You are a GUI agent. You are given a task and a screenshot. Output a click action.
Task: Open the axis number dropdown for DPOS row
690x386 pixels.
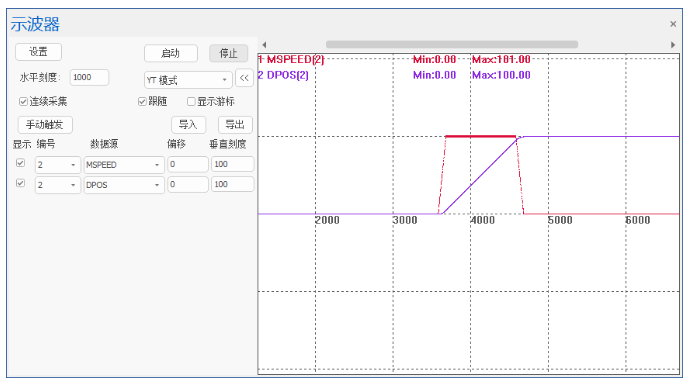(x=58, y=185)
